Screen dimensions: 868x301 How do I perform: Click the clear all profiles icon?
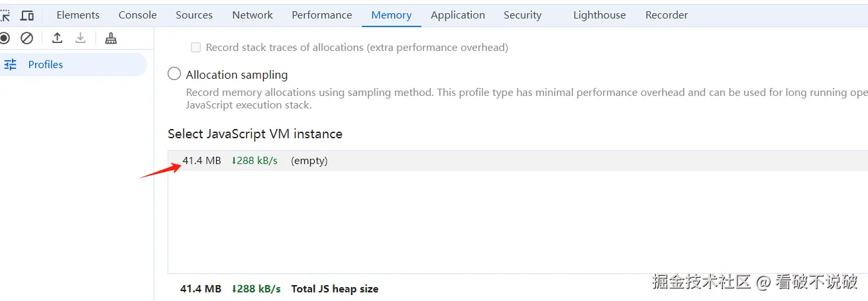point(27,38)
